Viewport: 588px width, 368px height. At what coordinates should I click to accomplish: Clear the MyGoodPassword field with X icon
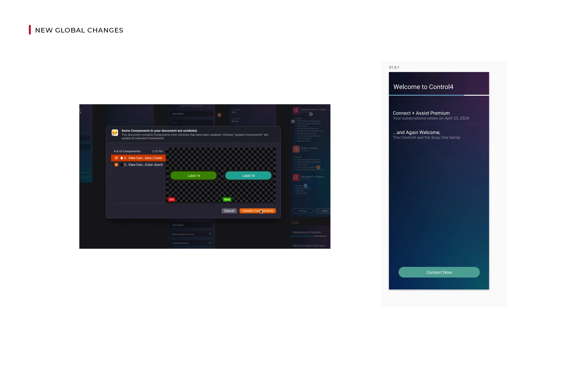coord(210,243)
